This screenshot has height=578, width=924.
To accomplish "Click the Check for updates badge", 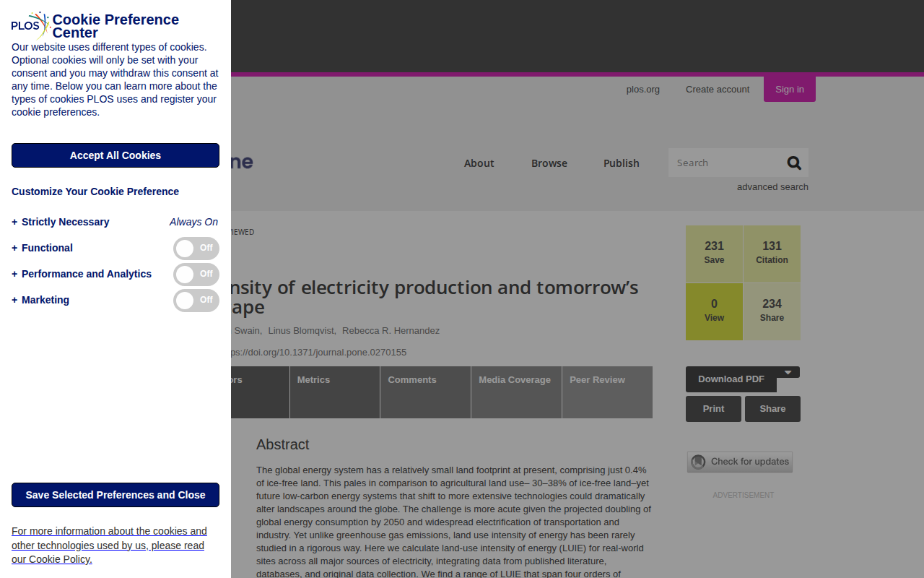I will [x=740, y=462].
